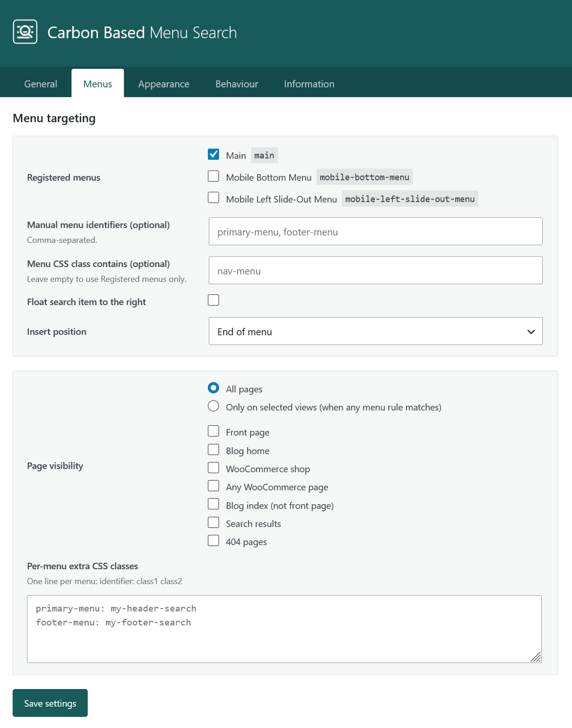Uncheck the Main registered menu checkbox

click(x=213, y=154)
